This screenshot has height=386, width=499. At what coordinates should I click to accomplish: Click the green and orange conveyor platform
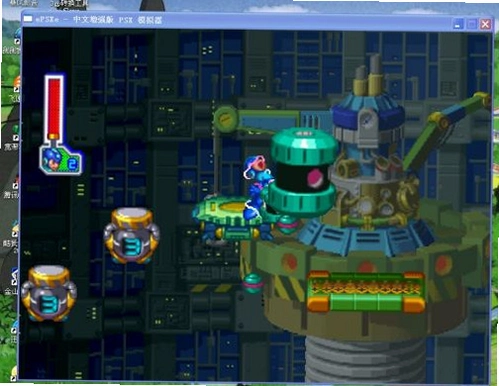click(x=366, y=291)
